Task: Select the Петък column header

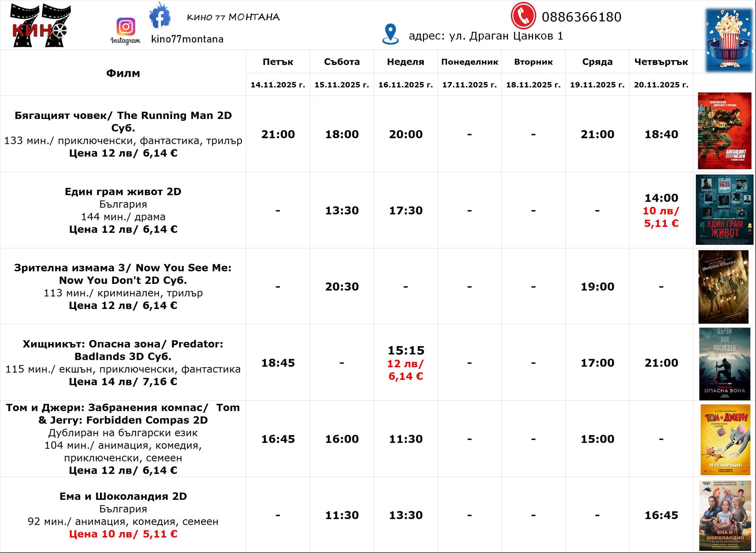Action: (278, 62)
